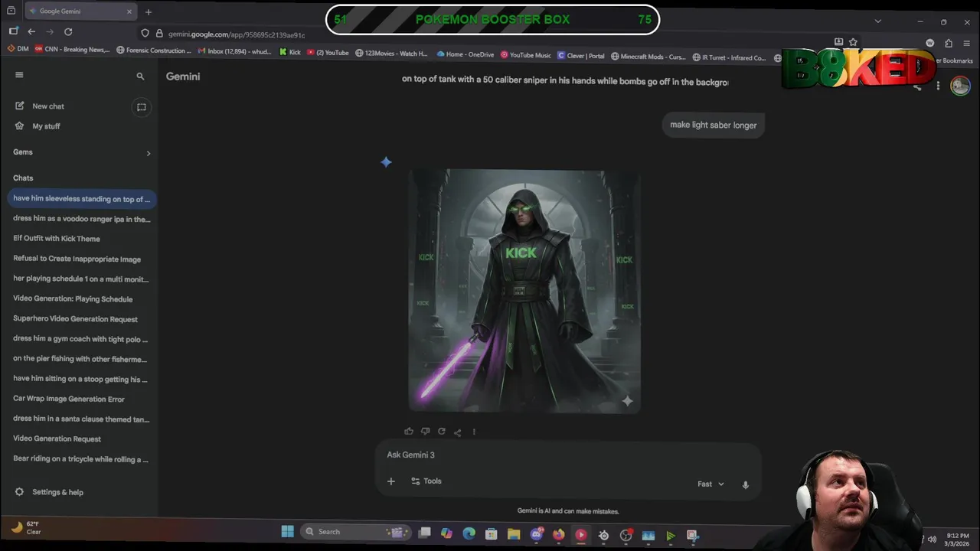This screenshot has height=551, width=980.
Task: Open the list all tabs chevron
Action: coord(878,21)
